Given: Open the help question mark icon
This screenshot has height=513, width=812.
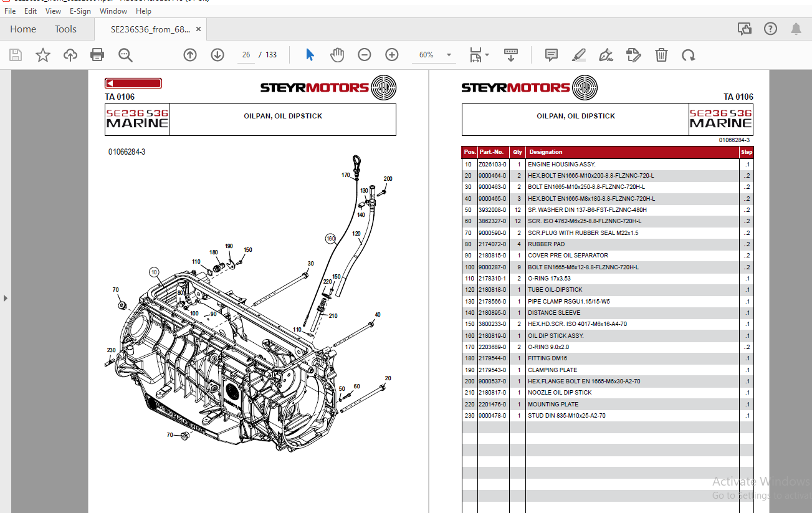Looking at the screenshot, I should pos(770,29).
